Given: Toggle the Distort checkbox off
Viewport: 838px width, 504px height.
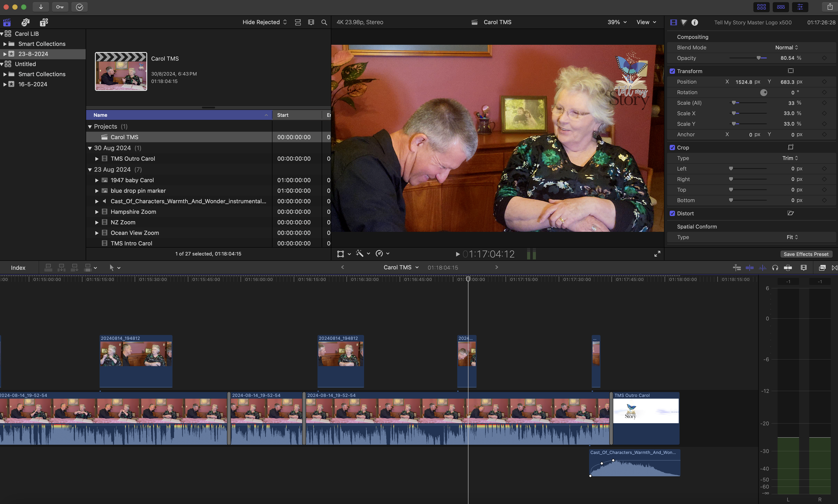Looking at the screenshot, I should 672,213.
